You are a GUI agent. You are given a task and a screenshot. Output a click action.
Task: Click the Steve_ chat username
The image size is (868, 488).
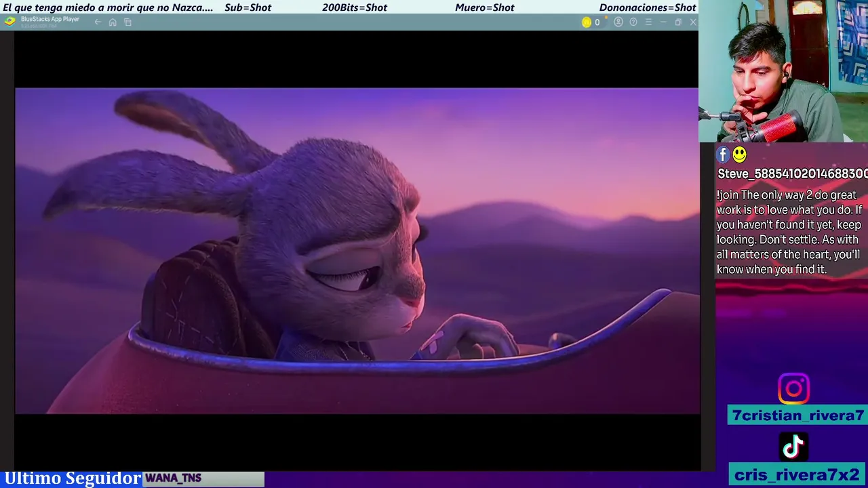793,174
